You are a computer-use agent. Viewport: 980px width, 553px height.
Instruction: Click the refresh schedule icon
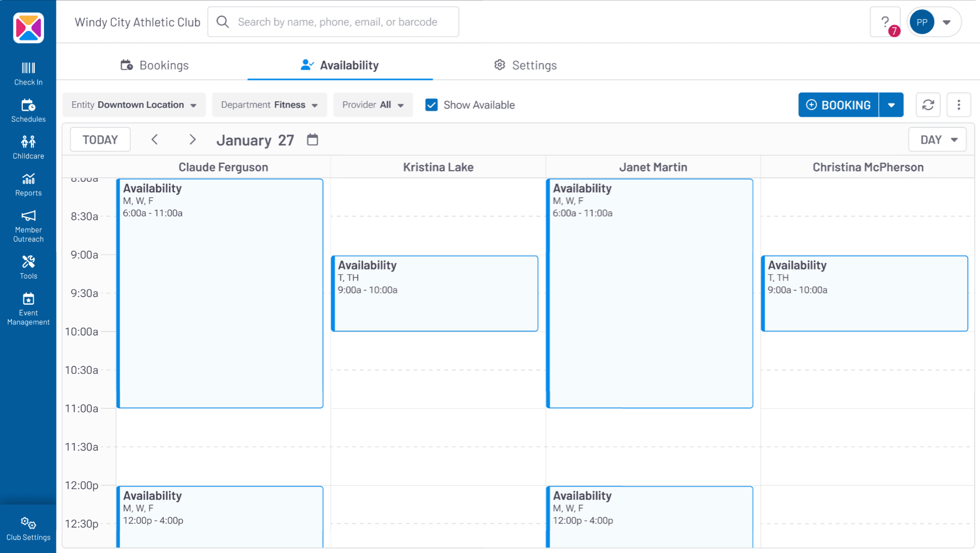coord(928,105)
